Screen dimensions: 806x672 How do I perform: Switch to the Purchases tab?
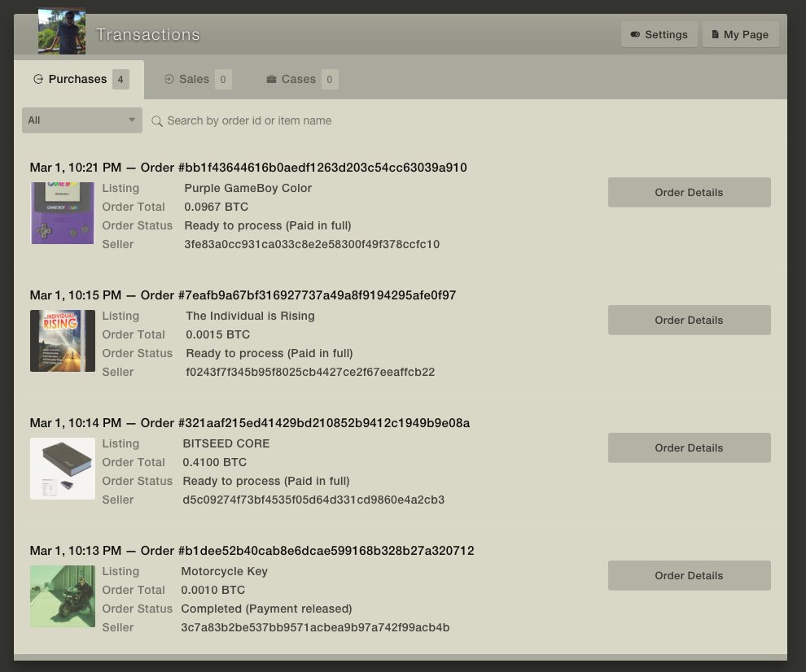pyautogui.click(x=77, y=80)
